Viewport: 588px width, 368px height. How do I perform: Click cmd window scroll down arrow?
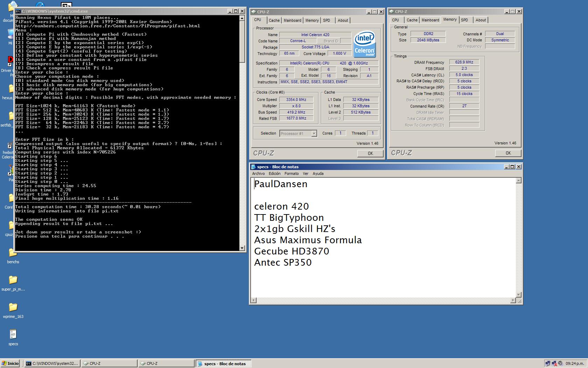[242, 248]
